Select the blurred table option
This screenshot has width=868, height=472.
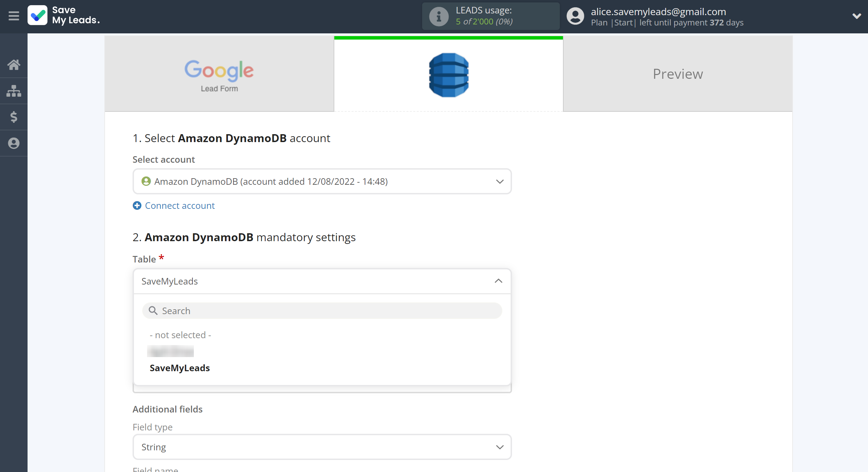pos(171,351)
